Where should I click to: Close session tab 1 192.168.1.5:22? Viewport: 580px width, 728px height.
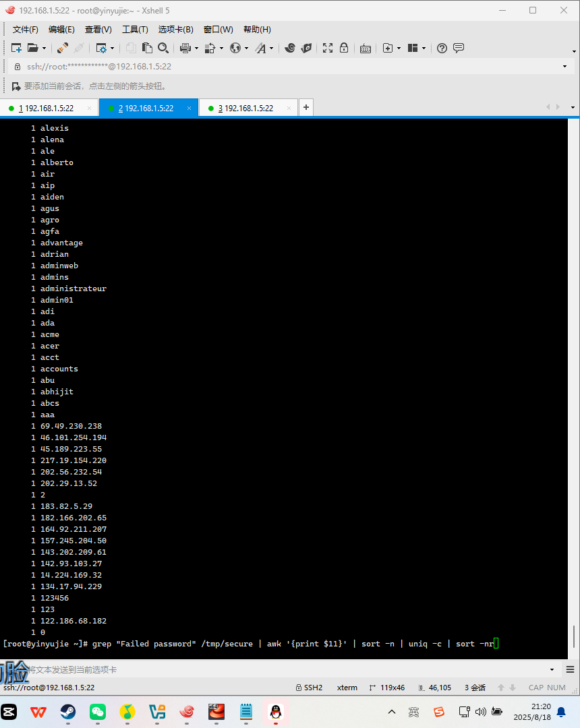(89, 108)
